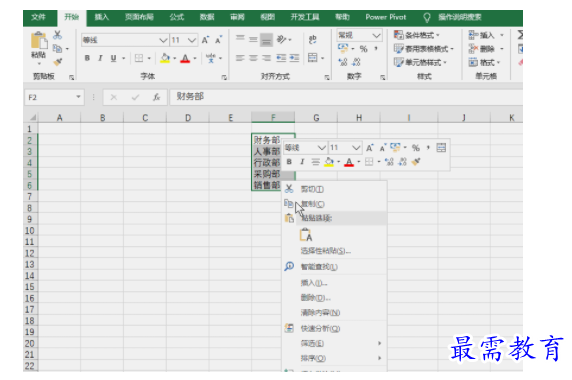The height and width of the screenshot is (380, 572).
Task: Toggle bottom align in ribbon
Action: point(266,39)
